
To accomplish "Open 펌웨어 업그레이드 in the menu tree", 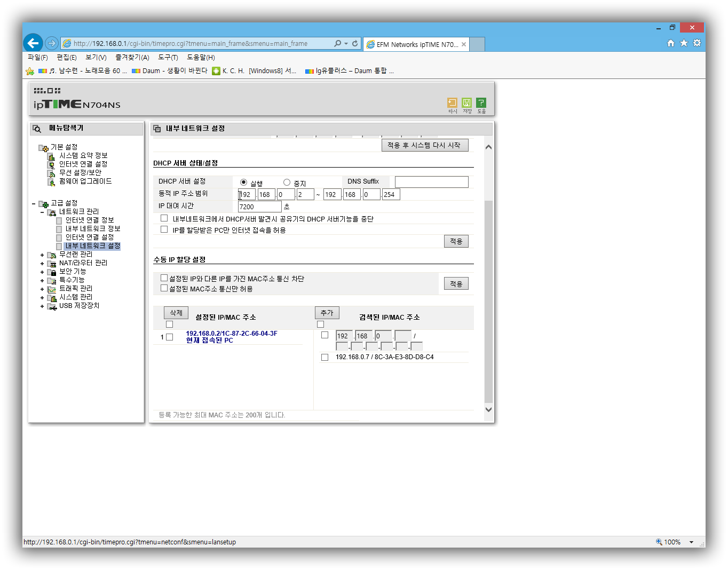I will 85,181.
